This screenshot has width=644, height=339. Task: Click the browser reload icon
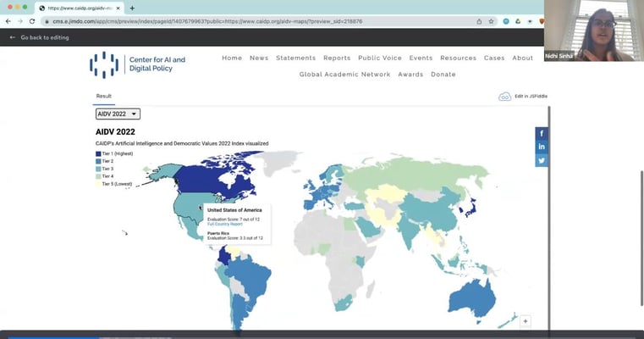click(x=31, y=21)
